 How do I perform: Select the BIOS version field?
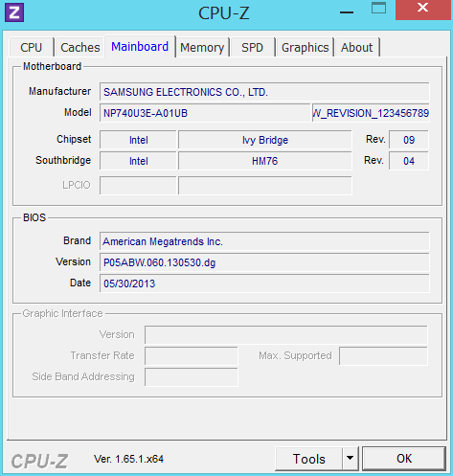[264, 262]
